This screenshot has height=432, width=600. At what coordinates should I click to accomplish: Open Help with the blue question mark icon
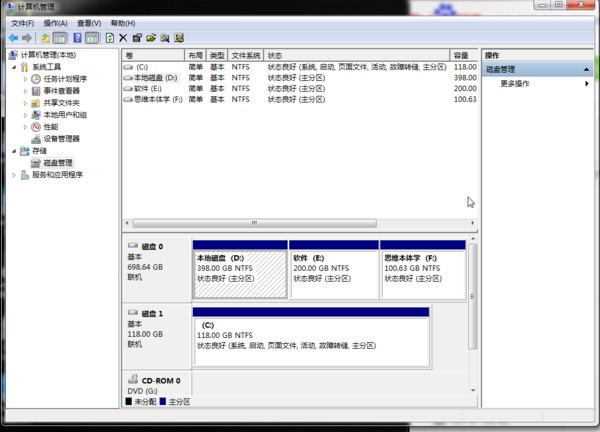(x=77, y=38)
